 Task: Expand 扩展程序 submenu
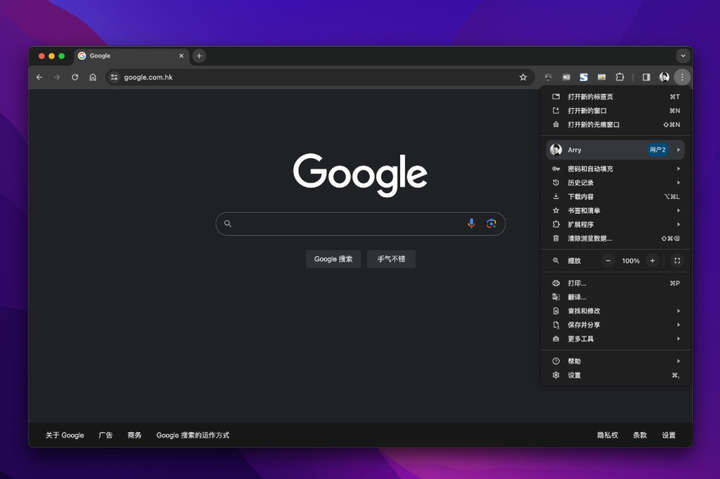[x=615, y=225]
